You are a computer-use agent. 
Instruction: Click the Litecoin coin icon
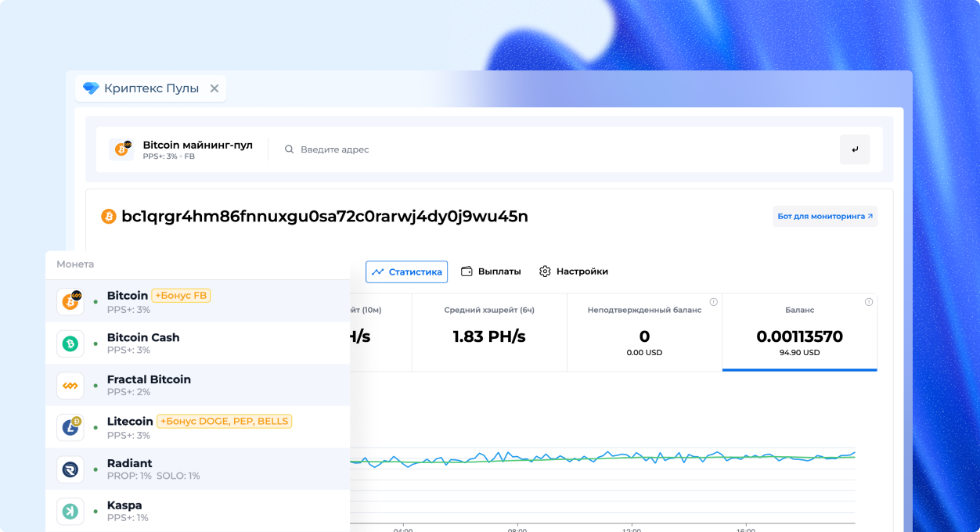[x=70, y=427]
